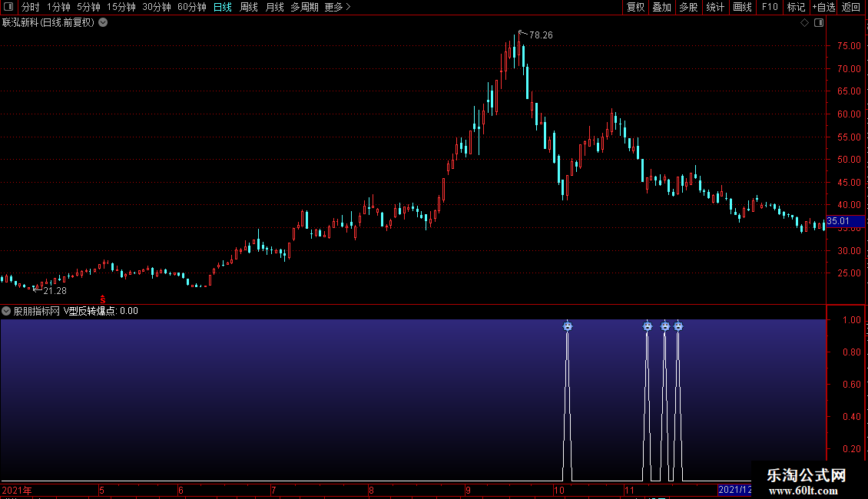
Task: Switch to 周线 weekly chart
Action: pyautogui.click(x=249, y=7)
